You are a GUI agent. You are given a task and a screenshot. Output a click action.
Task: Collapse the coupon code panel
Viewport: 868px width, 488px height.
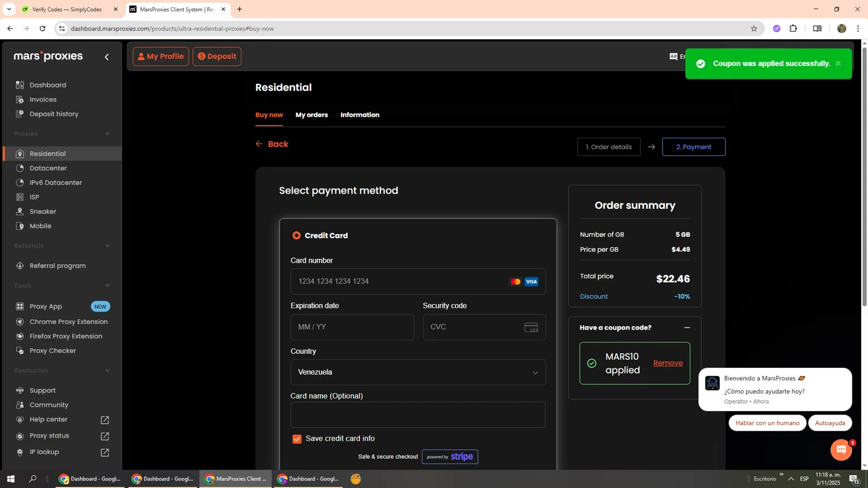[687, 328]
